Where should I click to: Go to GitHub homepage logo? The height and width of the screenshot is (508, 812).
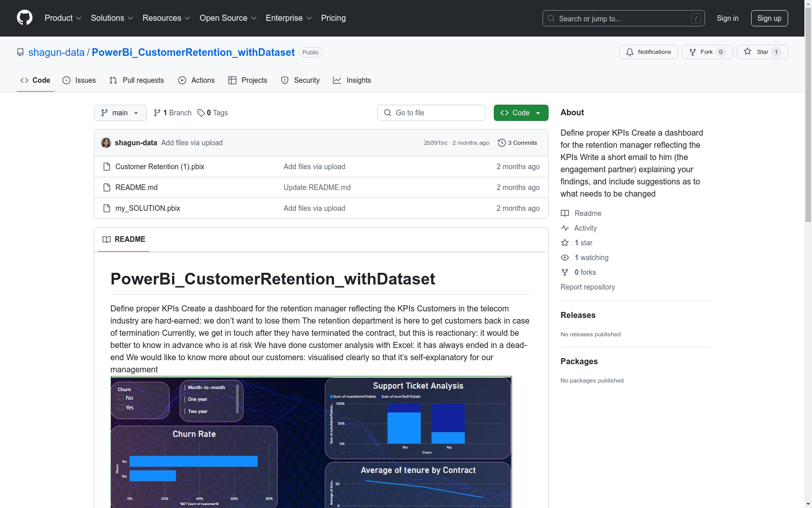click(x=24, y=18)
